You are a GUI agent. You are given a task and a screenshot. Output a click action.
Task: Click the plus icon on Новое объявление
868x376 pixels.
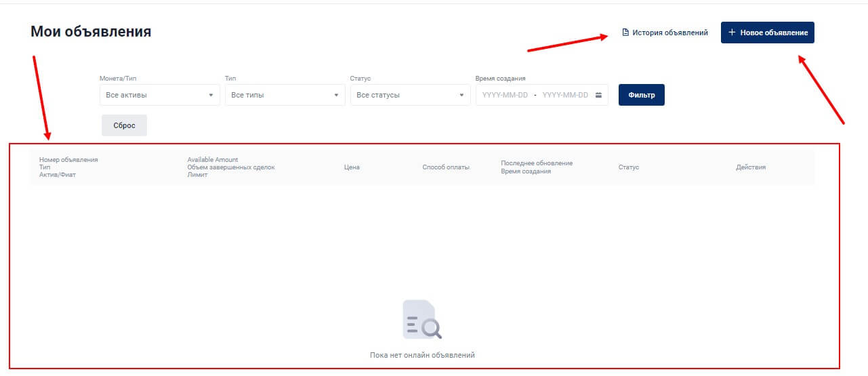coord(732,33)
